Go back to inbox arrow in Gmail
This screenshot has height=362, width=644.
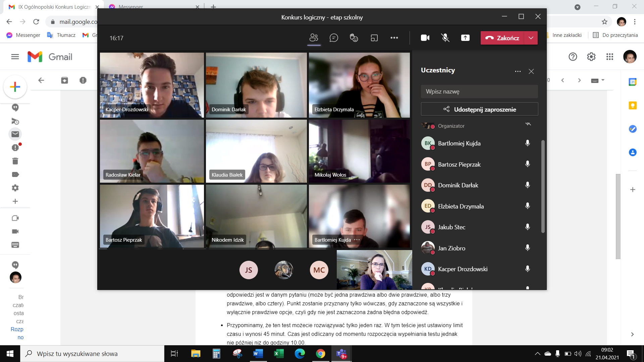[x=41, y=80]
